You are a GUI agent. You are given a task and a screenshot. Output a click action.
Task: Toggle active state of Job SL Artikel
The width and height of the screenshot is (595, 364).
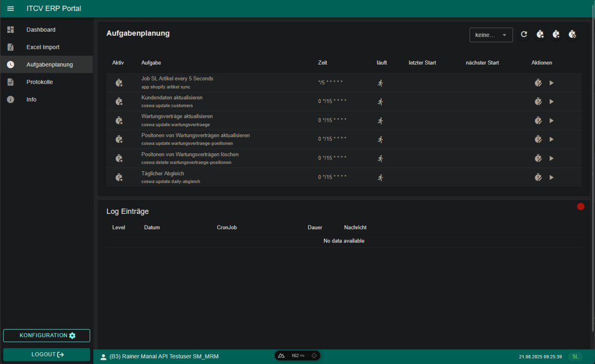[119, 83]
